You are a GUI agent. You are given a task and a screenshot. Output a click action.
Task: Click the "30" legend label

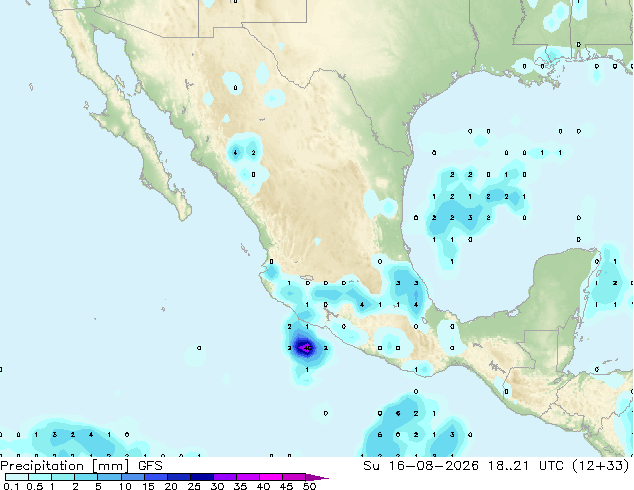217,486
